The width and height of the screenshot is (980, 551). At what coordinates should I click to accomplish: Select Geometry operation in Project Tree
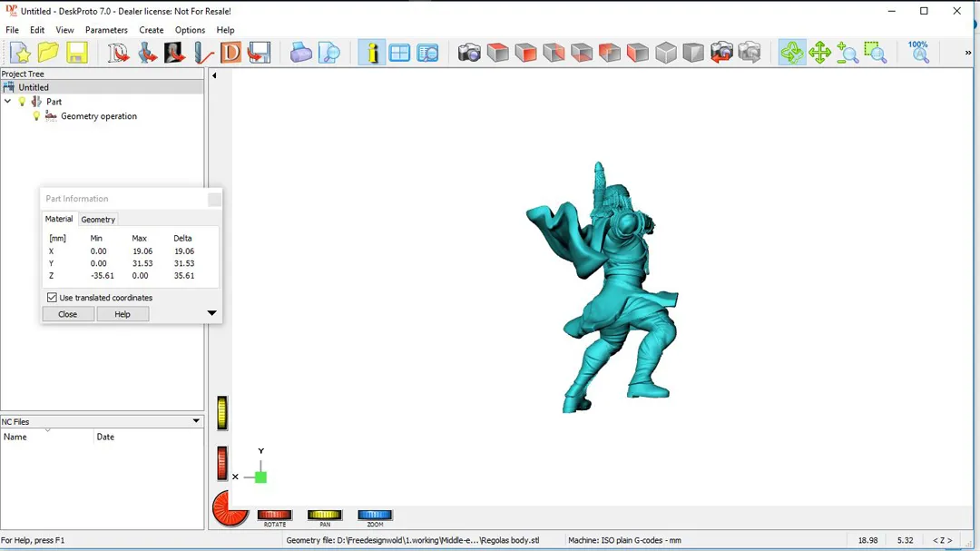click(99, 116)
